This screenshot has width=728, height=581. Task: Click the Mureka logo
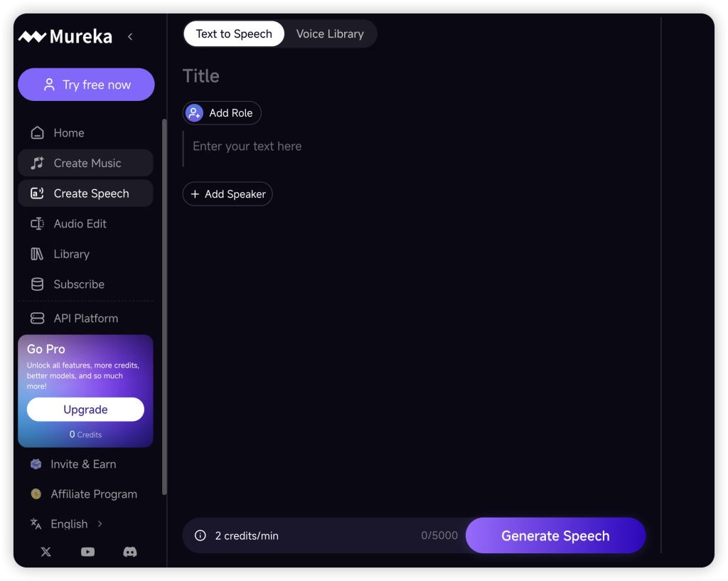[65, 36]
